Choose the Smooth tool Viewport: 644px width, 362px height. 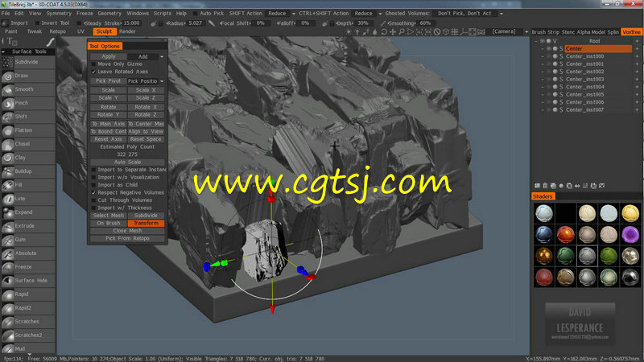[28, 89]
